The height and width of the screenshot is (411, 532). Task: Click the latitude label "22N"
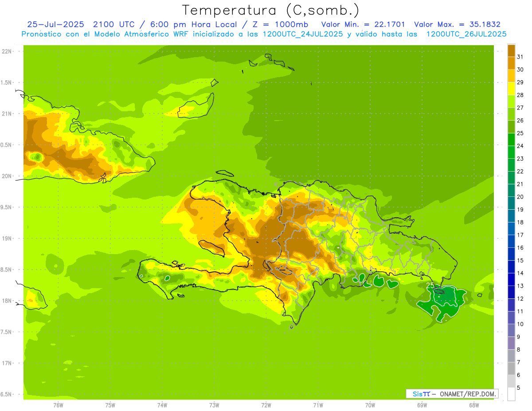[x=7, y=51]
